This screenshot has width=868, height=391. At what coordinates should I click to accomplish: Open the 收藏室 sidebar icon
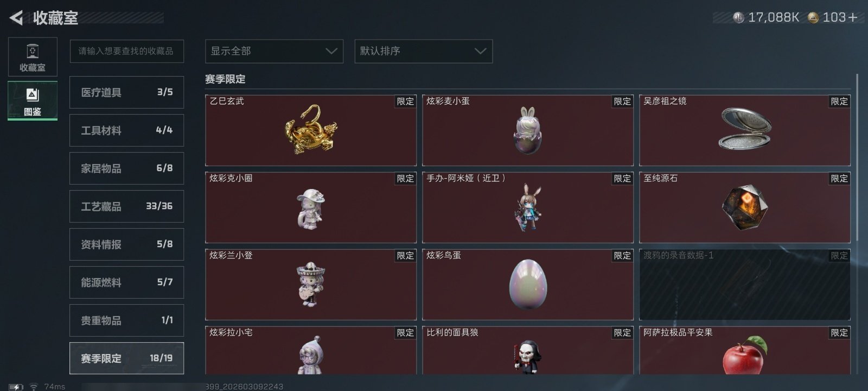[33, 57]
